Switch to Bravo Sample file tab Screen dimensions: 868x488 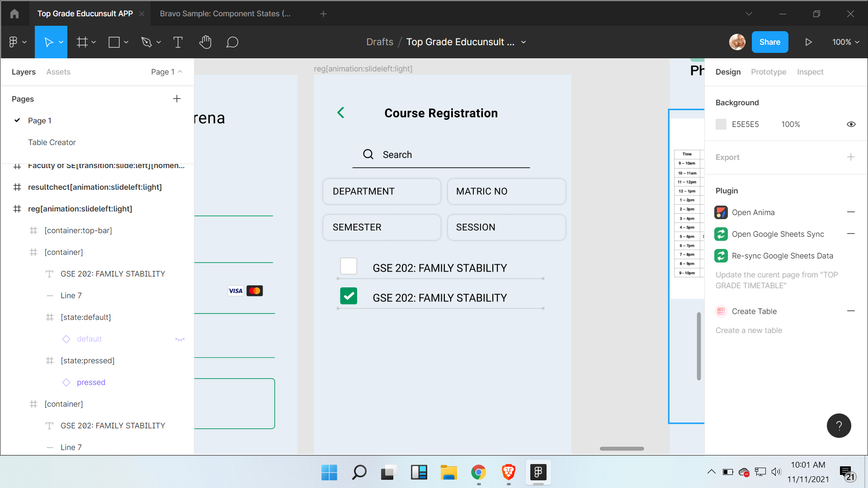(225, 14)
